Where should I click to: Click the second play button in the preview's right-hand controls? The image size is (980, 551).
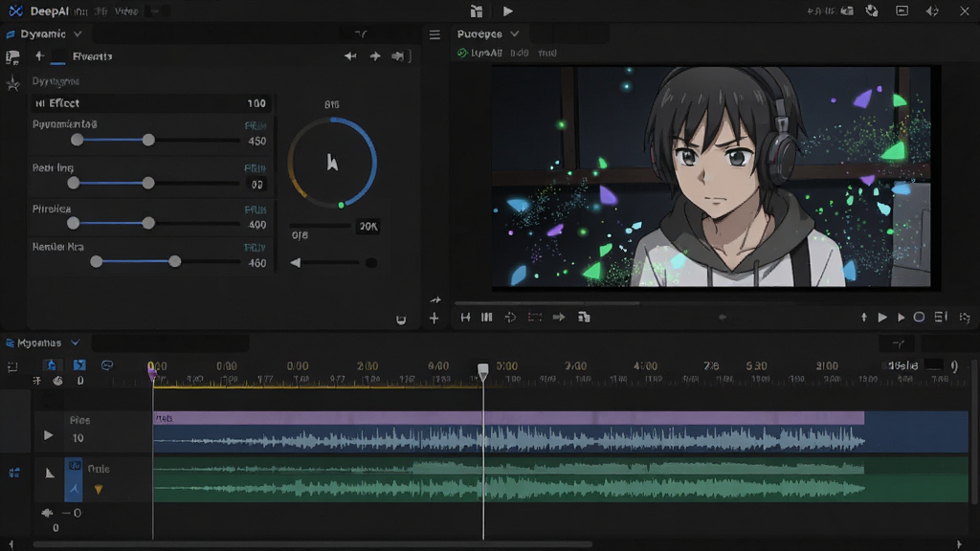pyautogui.click(x=901, y=318)
